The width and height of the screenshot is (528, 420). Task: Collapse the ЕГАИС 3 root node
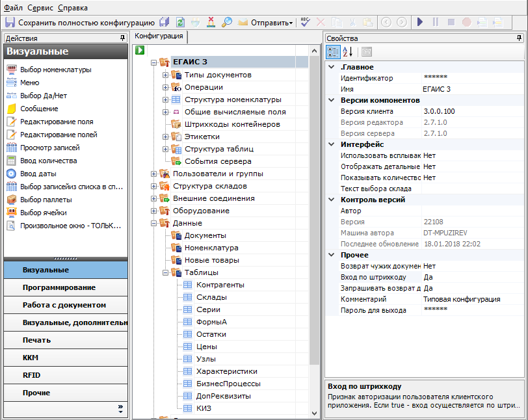tap(154, 62)
